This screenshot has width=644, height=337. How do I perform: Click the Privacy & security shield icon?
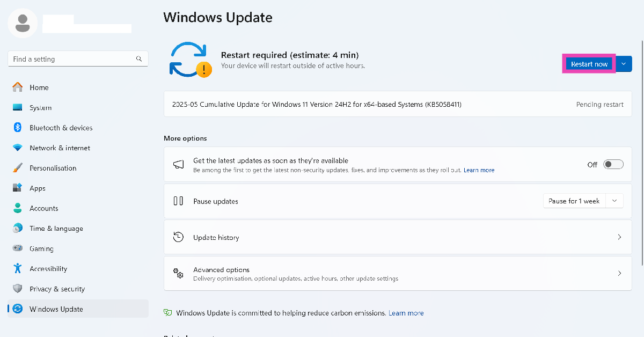(18, 289)
